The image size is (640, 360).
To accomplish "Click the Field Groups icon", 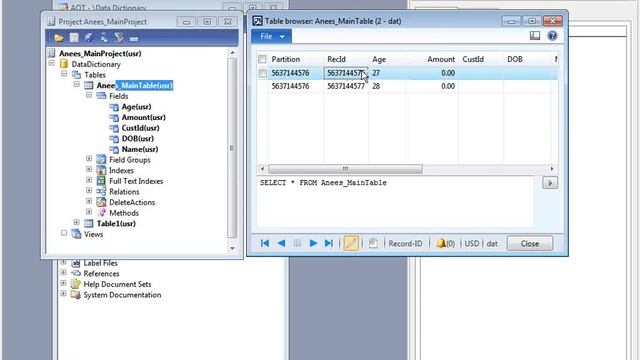I will pyautogui.click(x=101, y=160).
